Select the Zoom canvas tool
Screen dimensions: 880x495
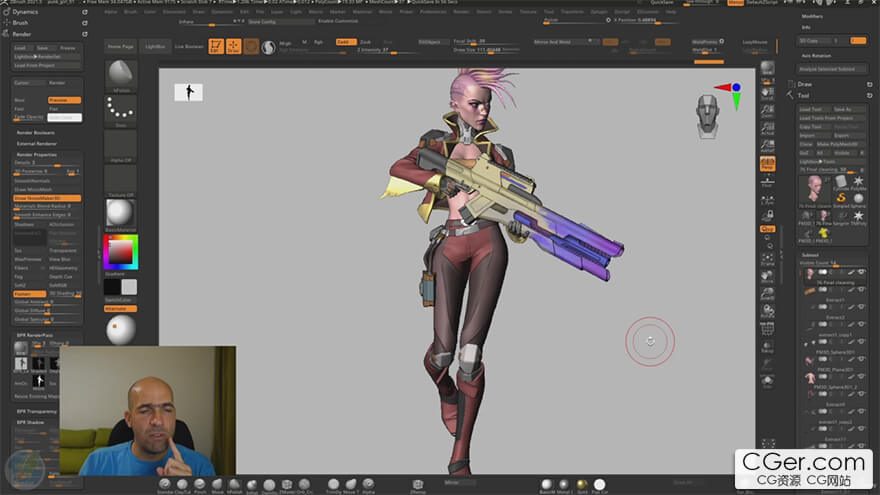[x=767, y=111]
